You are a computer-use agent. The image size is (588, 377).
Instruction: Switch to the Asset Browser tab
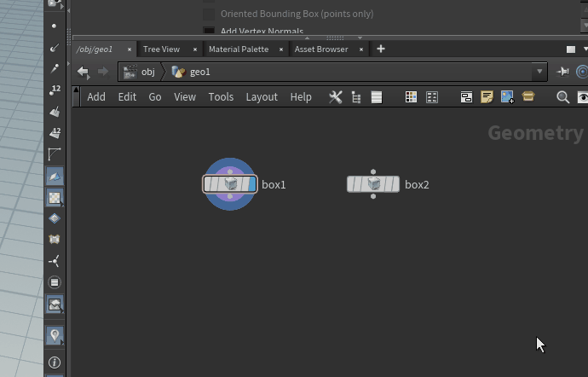(x=320, y=49)
